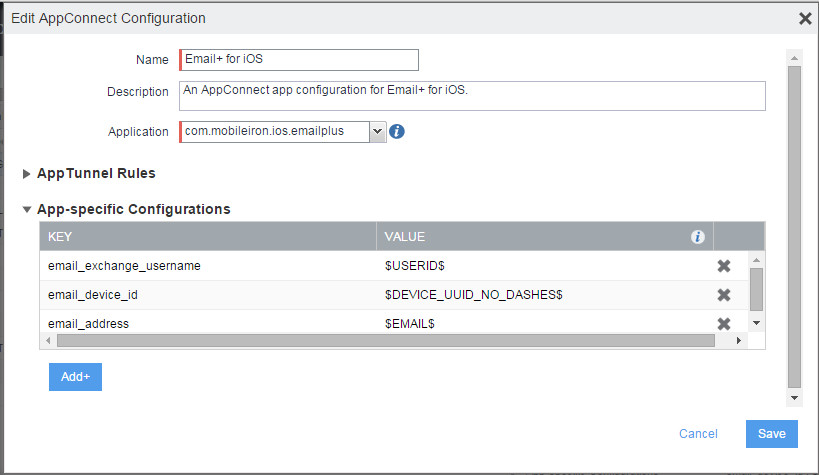
Task: Click the info icon next to Application
Action: click(x=397, y=132)
